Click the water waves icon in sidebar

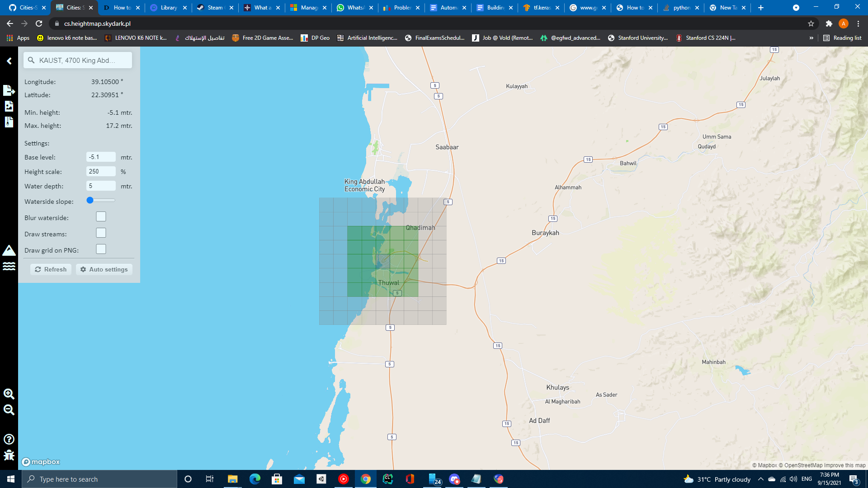(9, 266)
